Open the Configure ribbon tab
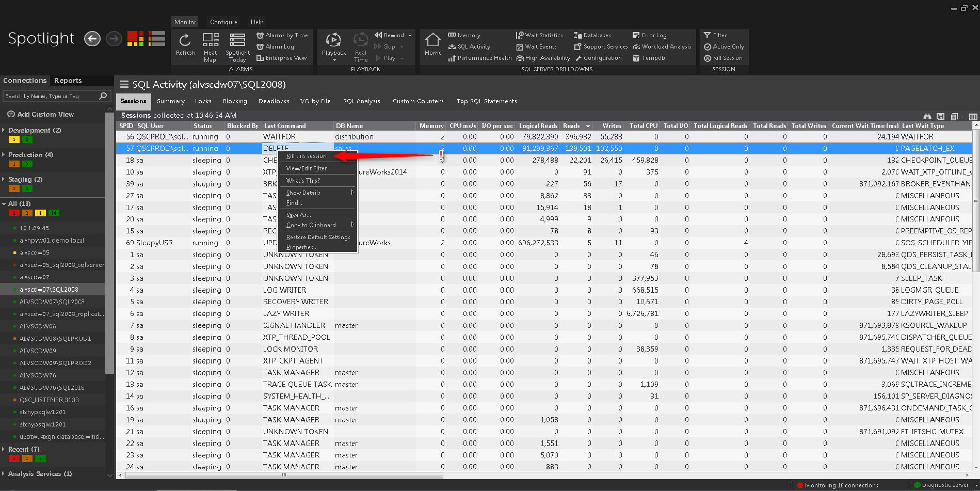This screenshot has height=491, width=980. tap(223, 22)
